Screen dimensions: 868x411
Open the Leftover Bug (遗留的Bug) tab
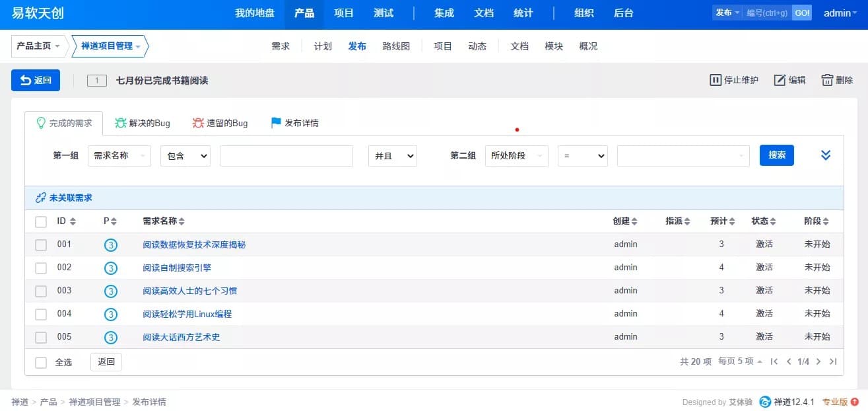point(220,123)
